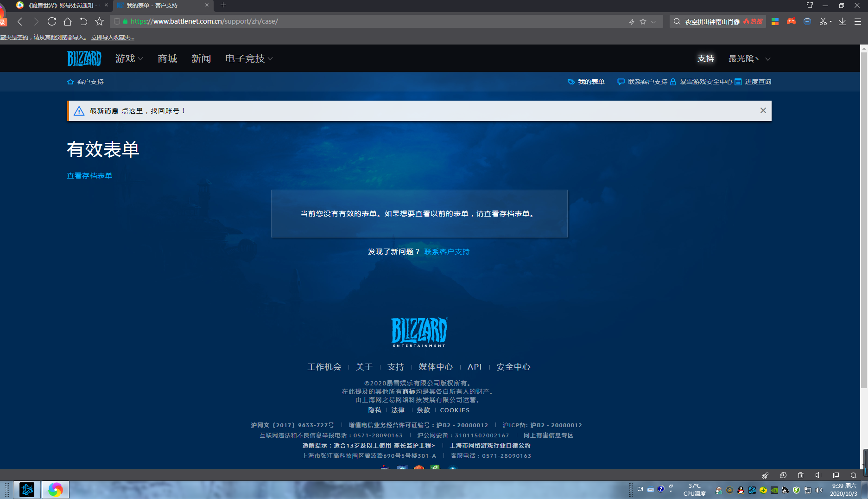868x499 pixels.
Task: Click the 立即导入收藏夹 import link
Action: coord(113,38)
